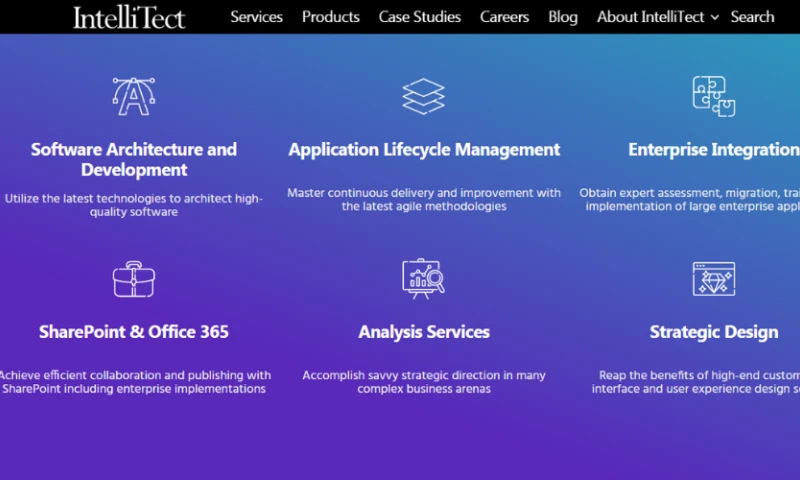Open Application Lifecycle Management heading
The width and height of the screenshot is (800, 480).
(424, 149)
